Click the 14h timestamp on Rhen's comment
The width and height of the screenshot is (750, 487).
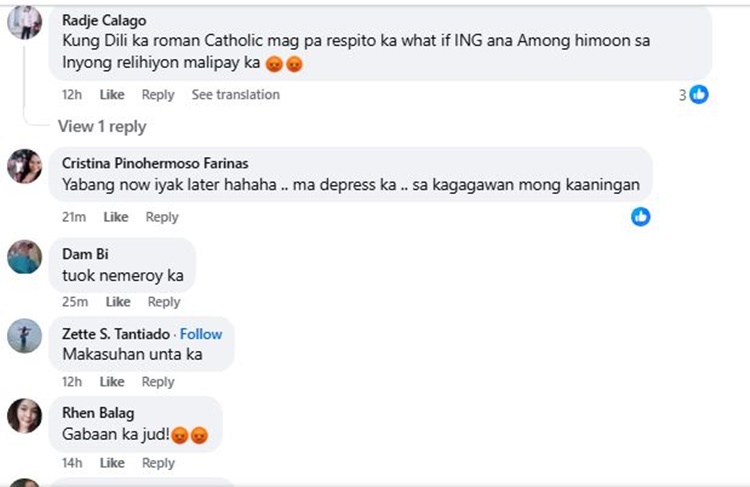coord(72,463)
